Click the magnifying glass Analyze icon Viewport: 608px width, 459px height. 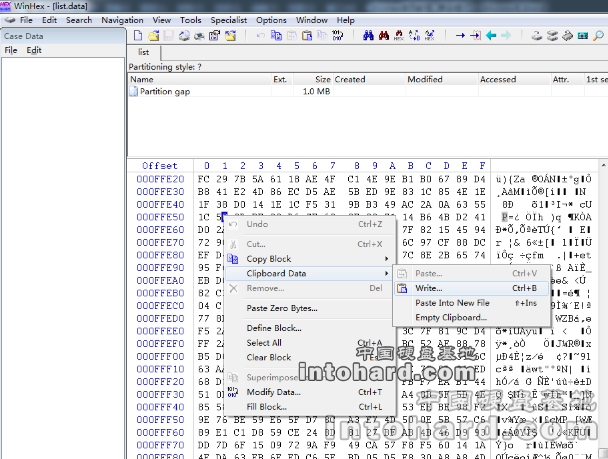pos(598,36)
